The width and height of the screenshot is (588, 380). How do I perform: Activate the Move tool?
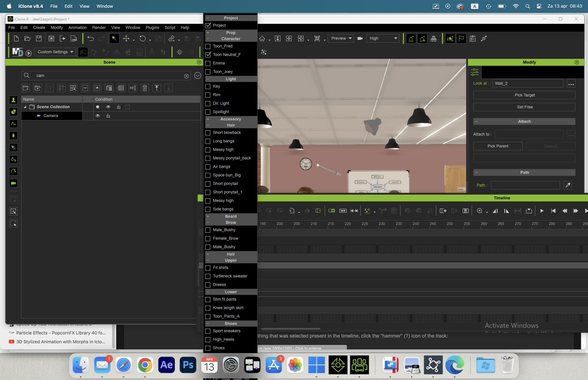[x=126, y=38]
